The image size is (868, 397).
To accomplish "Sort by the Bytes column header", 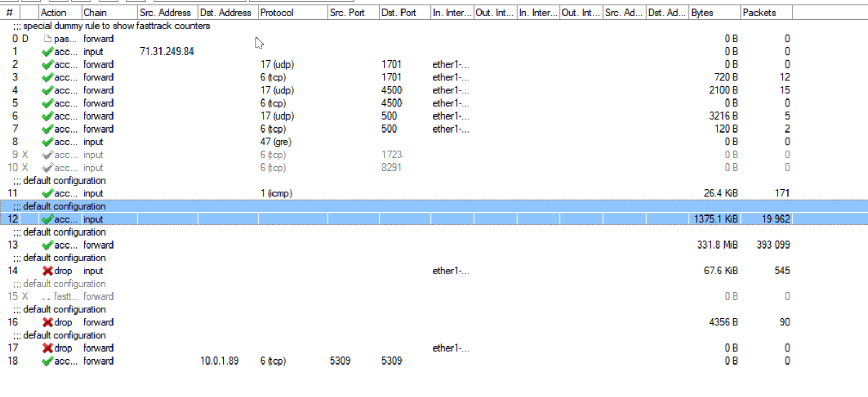I will pos(715,13).
